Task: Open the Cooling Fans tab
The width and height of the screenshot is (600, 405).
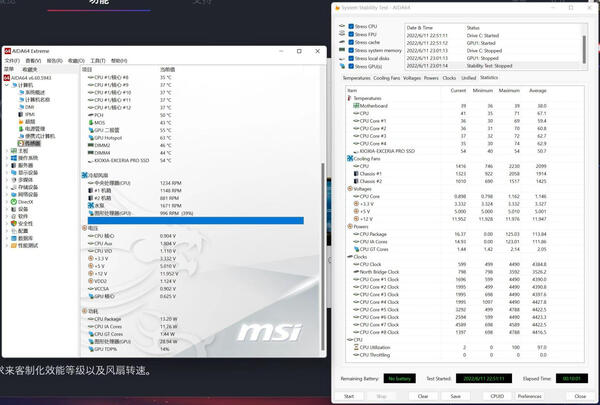Action: click(386, 77)
